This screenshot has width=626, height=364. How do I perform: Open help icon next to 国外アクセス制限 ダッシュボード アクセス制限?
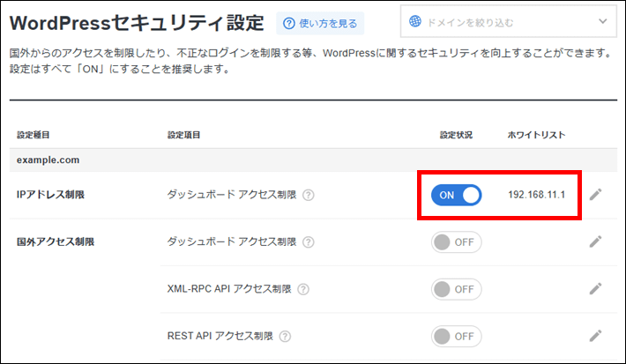point(309,242)
